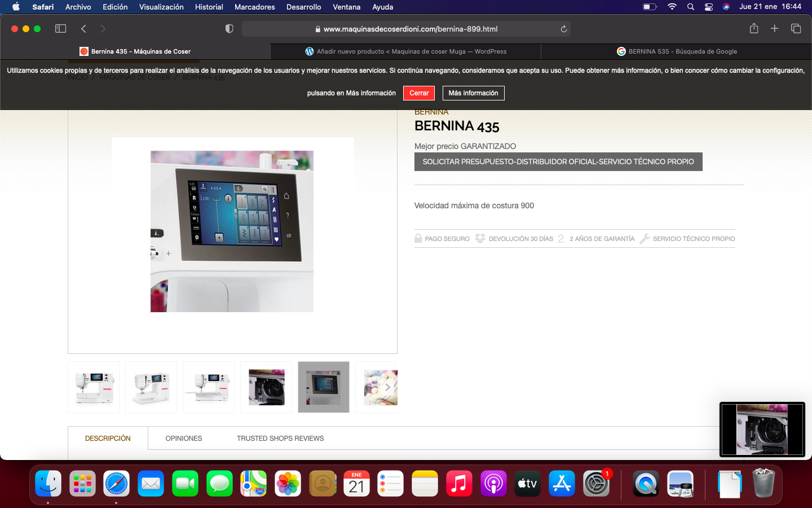The height and width of the screenshot is (508, 812).
Task: Open QuickTime Player from the Dock
Action: [646, 484]
